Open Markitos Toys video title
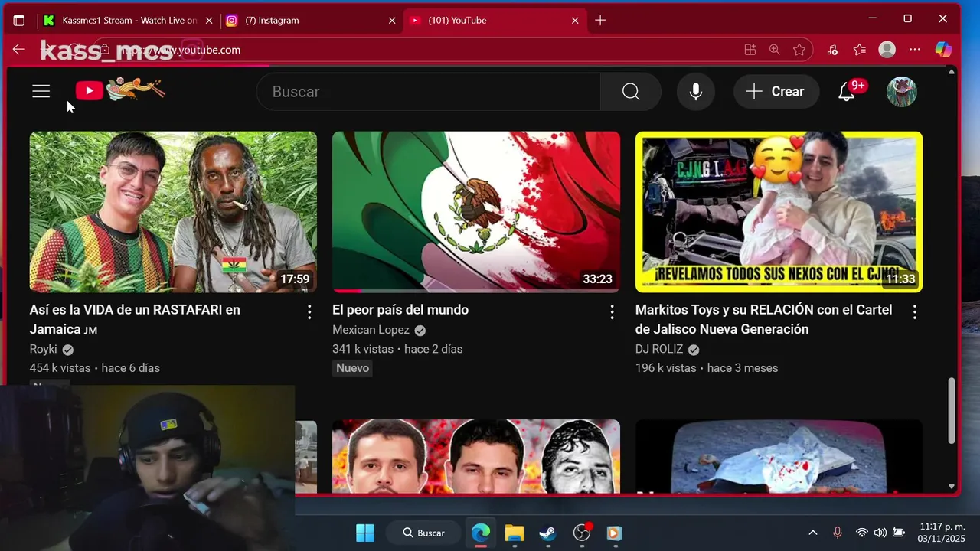This screenshot has height=551, width=980. coord(764,319)
